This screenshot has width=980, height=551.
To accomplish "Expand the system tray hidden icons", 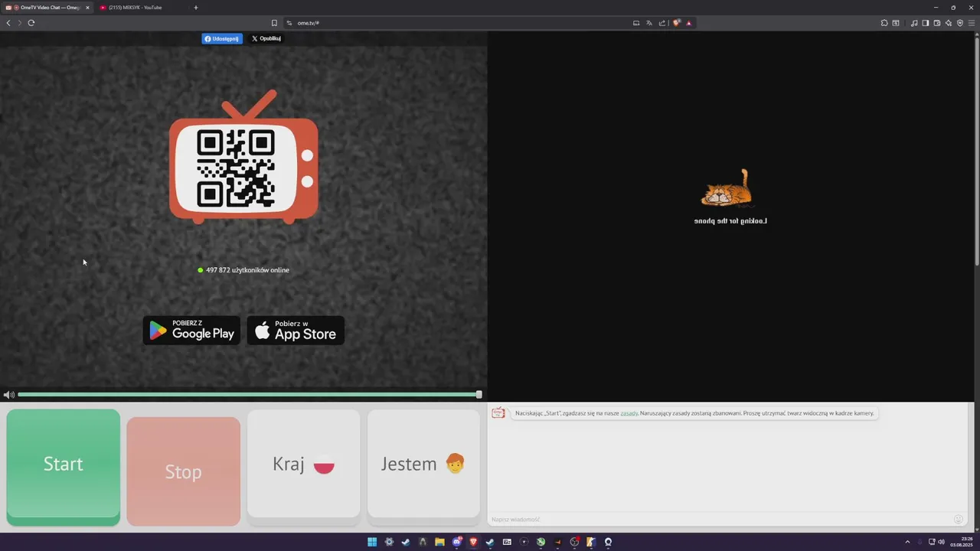I will 907,542.
